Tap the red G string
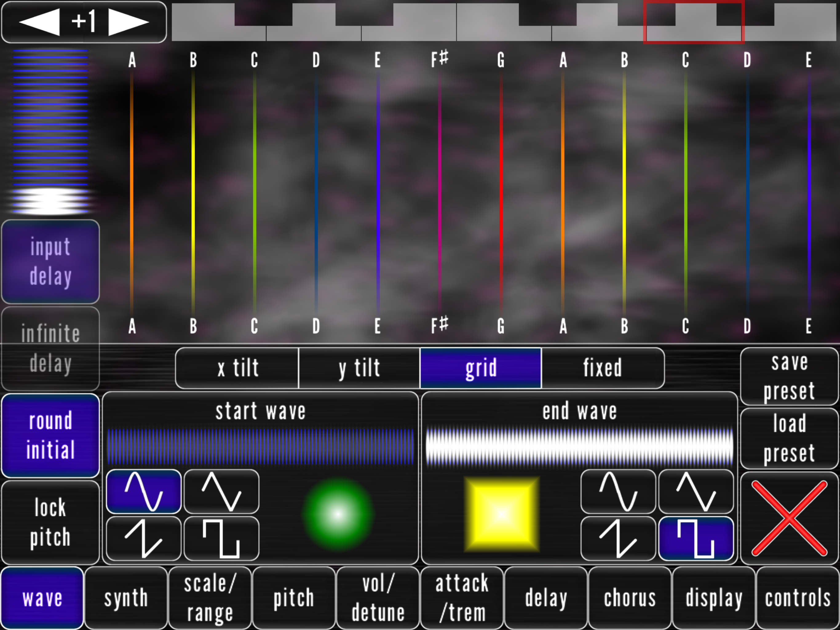Viewport: 840px width, 630px height. tap(501, 190)
